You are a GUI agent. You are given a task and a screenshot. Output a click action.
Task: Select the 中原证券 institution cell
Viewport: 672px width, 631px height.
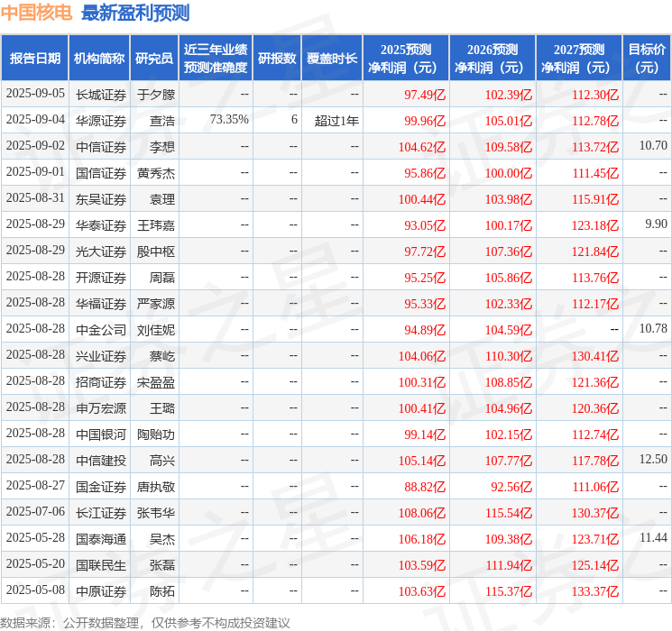coord(101,591)
